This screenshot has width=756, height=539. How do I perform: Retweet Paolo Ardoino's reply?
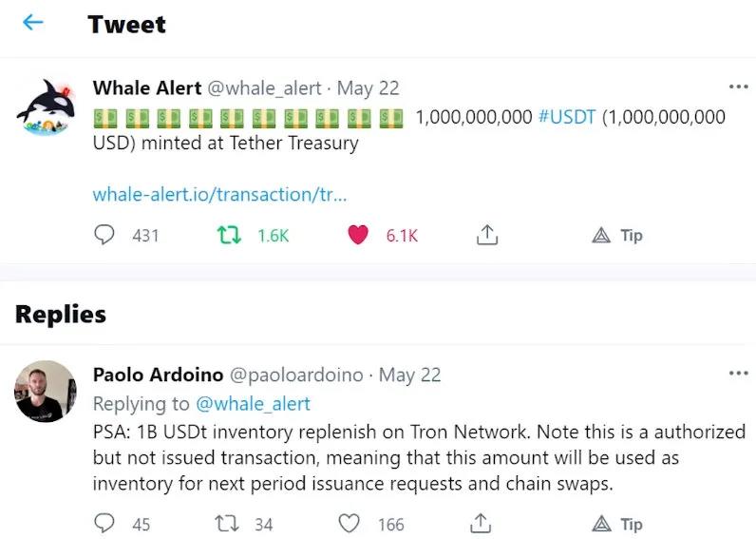229,523
